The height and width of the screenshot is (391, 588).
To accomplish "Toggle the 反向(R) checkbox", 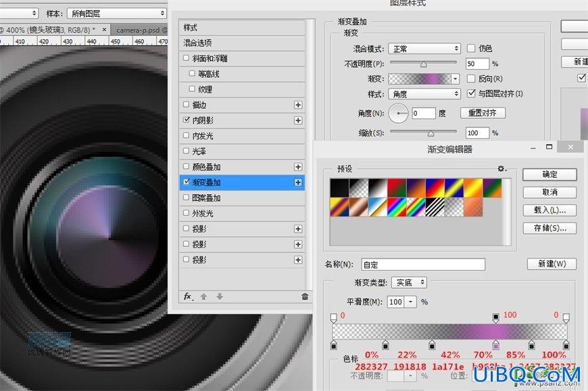I will click(471, 78).
